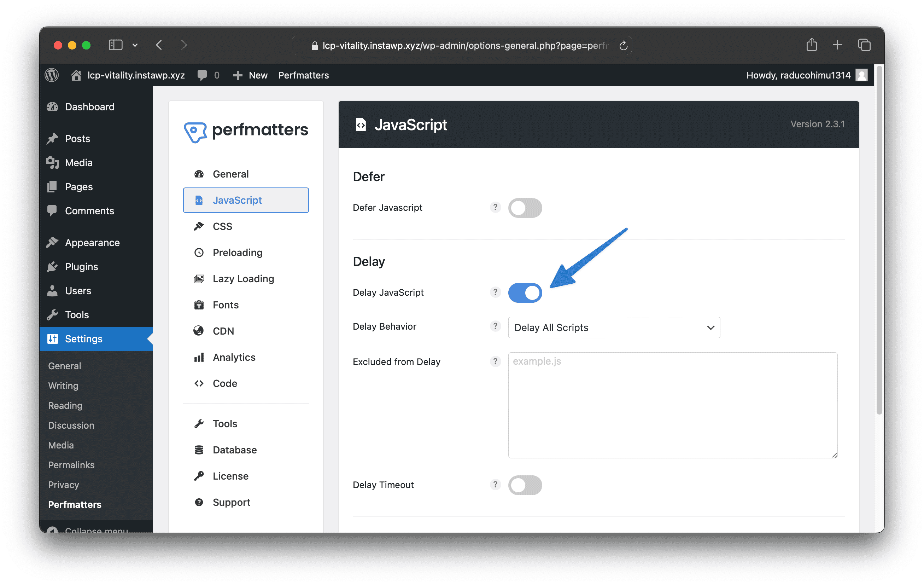Click the WordPress logo icon in admin bar
Screen dimensions: 924x585
[x=52, y=75]
